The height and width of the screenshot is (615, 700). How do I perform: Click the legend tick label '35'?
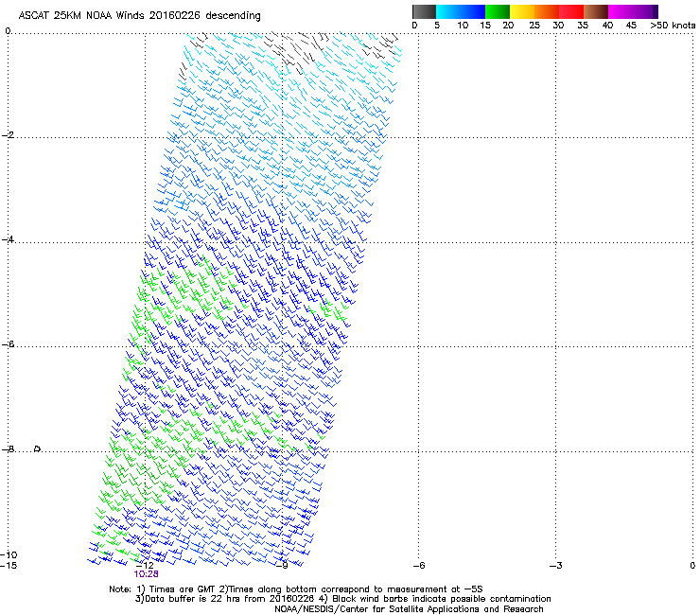(x=583, y=26)
